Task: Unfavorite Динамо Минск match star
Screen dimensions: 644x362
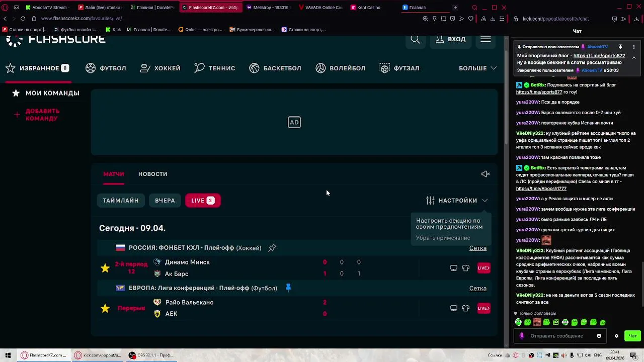Action: (105, 268)
